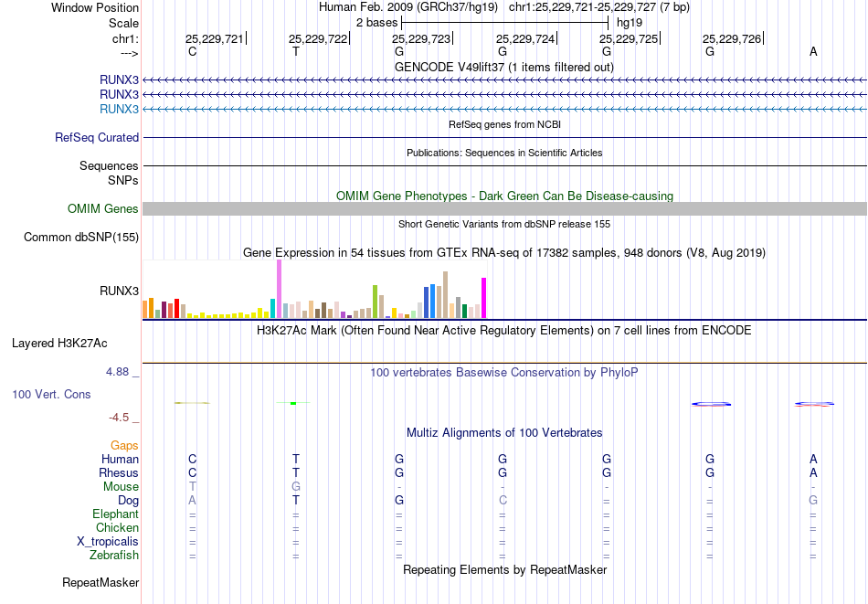Select the Sequences track label

point(109,165)
